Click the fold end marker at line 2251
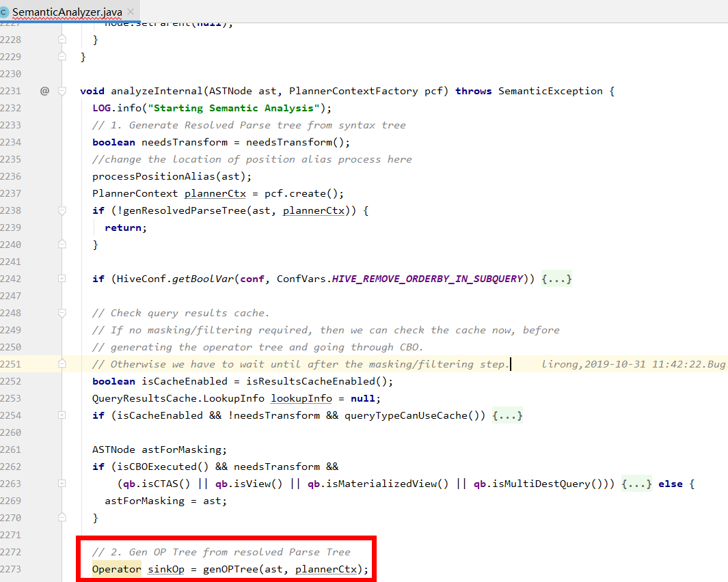The width and height of the screenshot is (728, 582). click(62, 364)
